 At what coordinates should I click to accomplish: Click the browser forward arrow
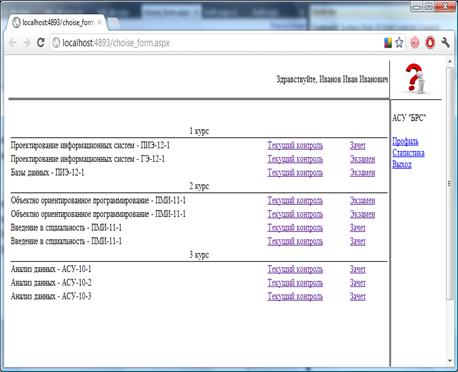27,43
